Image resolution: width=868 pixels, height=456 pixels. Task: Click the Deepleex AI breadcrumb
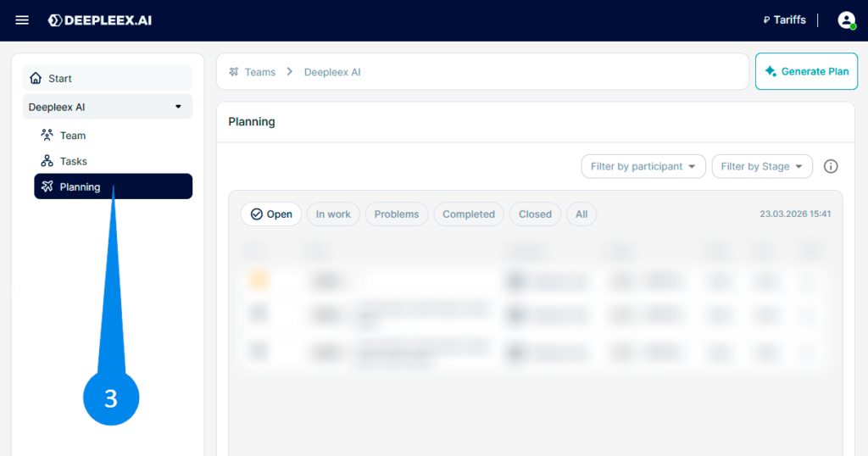click(x=332, y=72)
